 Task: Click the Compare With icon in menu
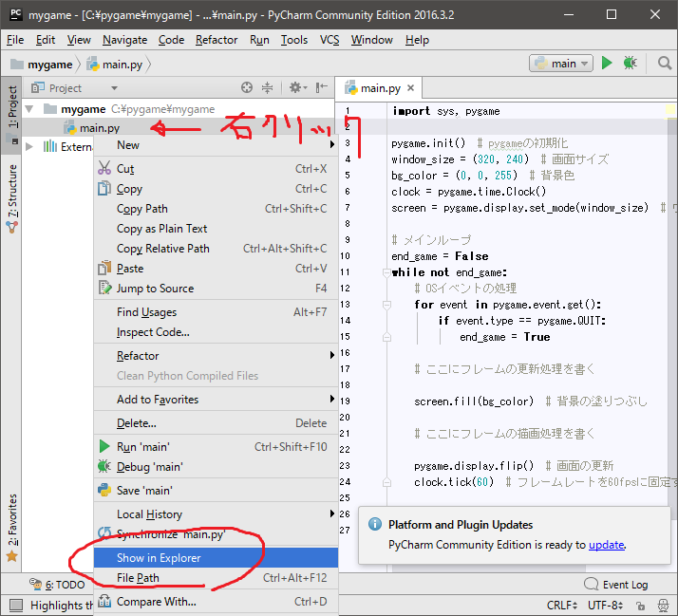point(104,601)
